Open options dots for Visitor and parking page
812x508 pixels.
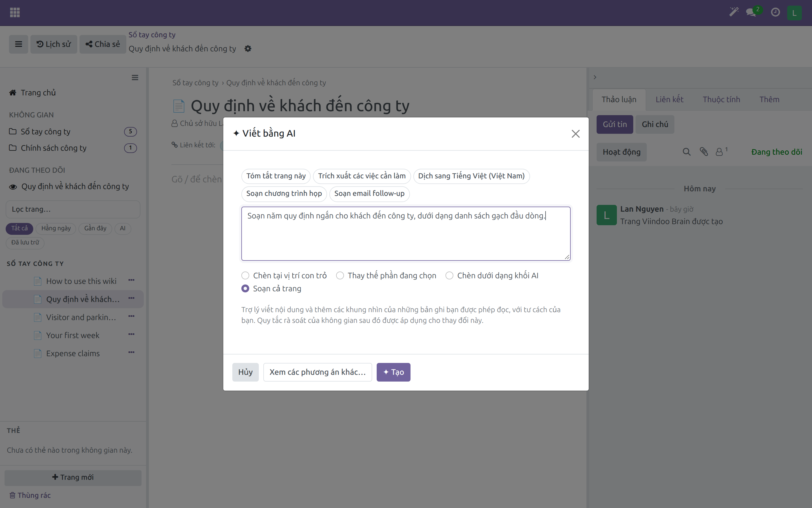coord(132,316)
